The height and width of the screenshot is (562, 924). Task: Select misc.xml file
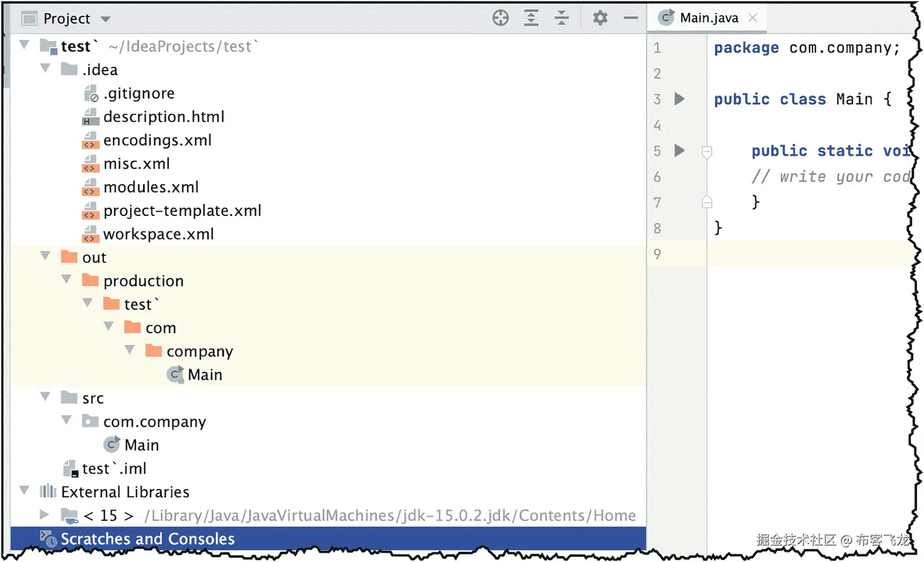click(137, 164)
